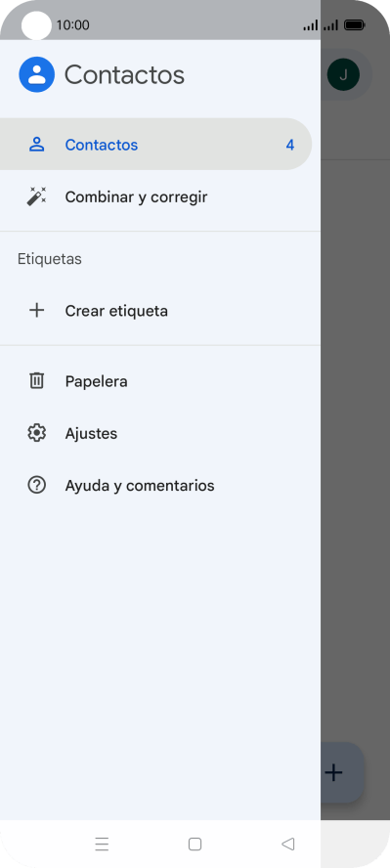Click the contact count number 4
Image resolution: width=390 pixels, height=868 pixels.
(x=290, y=145)
